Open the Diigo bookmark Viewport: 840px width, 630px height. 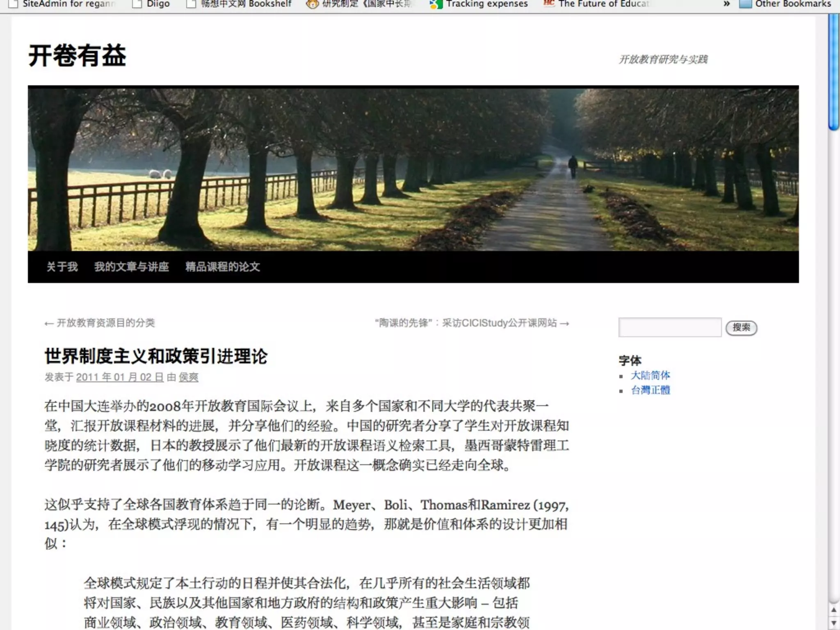coord(157,4)
